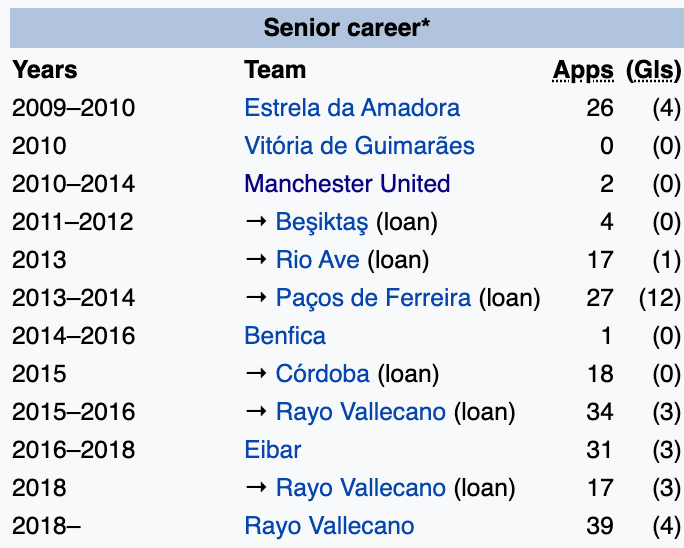Open the Rio Ave team link

[318, 260]
